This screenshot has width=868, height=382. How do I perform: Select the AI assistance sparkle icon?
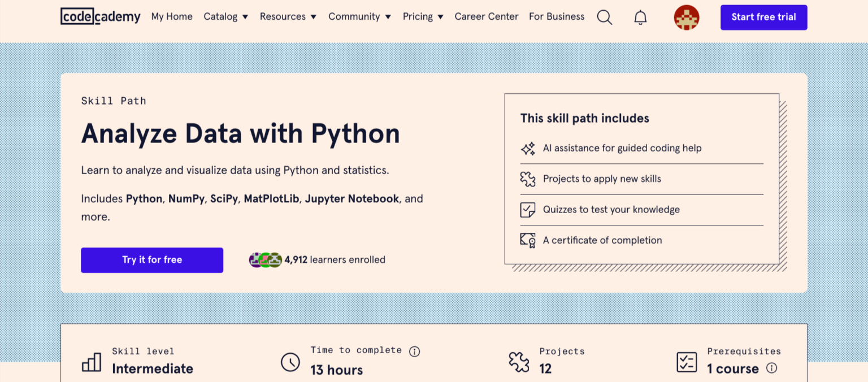click(x=527, y=148)
